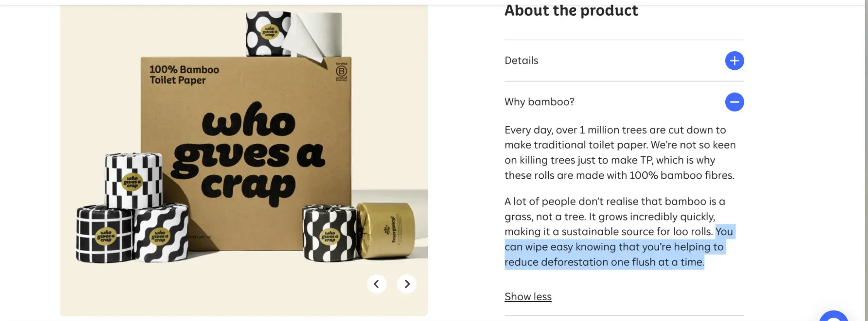Click the blue circular plus button

coord(734,61)
